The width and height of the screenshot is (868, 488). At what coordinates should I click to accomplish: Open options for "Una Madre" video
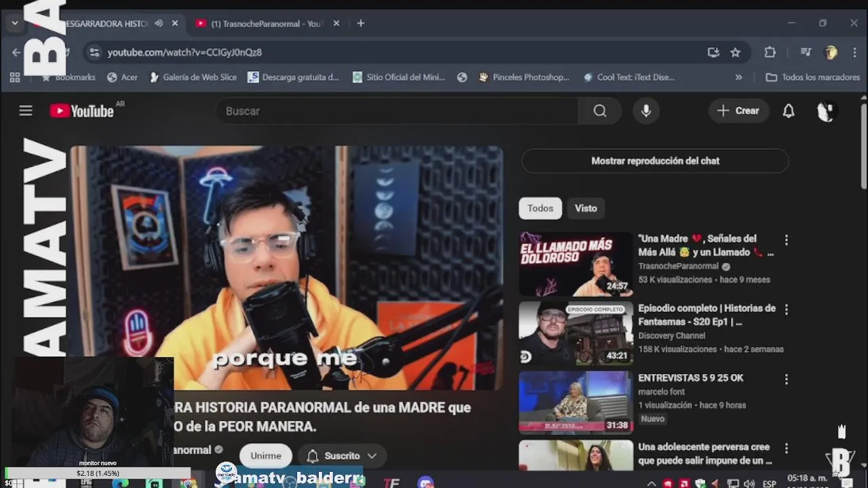click(x=786, y=240)
